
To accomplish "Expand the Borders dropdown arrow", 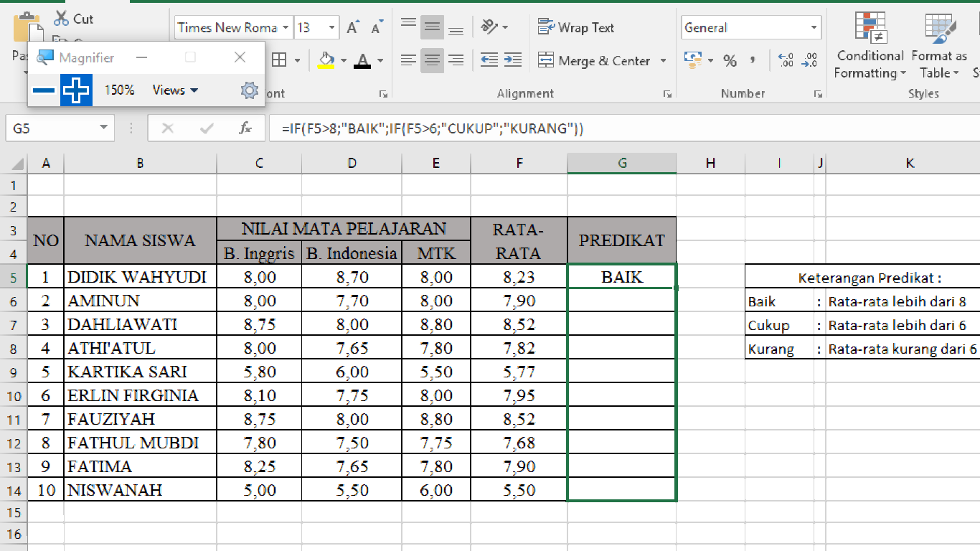I will click(x=297, y=61).
